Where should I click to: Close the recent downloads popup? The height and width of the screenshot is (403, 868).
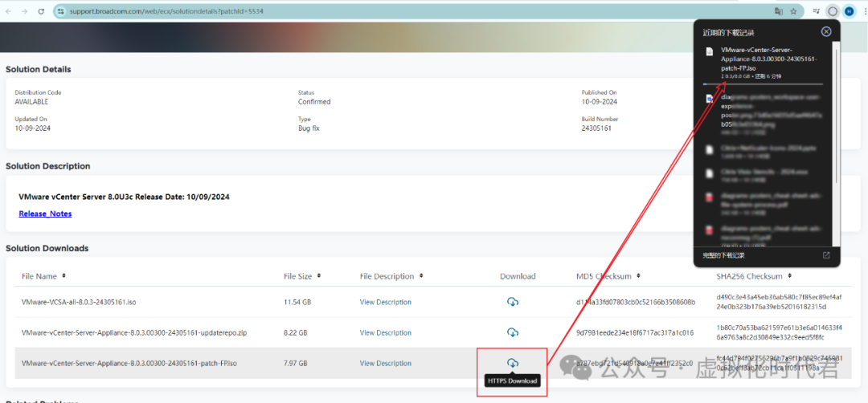(x=826, y=31)
